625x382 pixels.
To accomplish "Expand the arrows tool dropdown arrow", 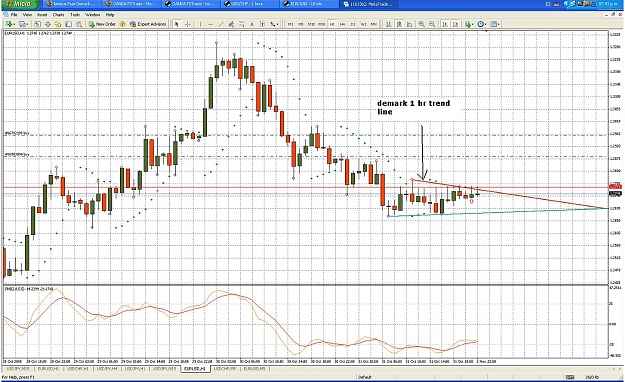I will pyautogui.click(x=277, y=24).
